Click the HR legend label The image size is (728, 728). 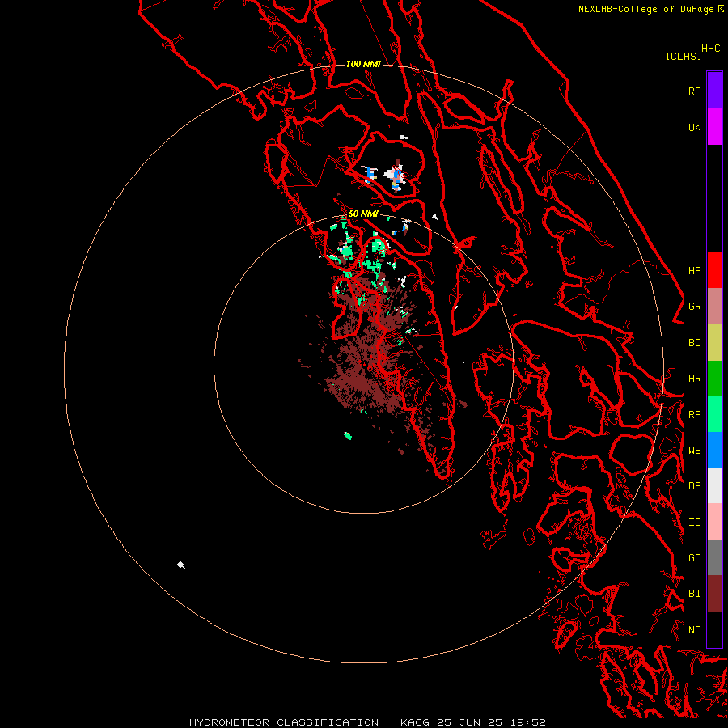coord(694,379)
